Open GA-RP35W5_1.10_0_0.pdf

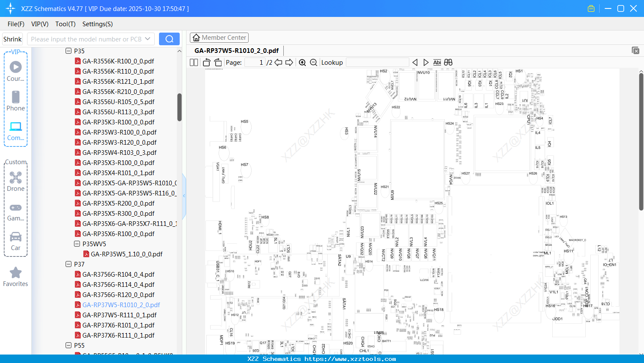[x=126, y=254]
